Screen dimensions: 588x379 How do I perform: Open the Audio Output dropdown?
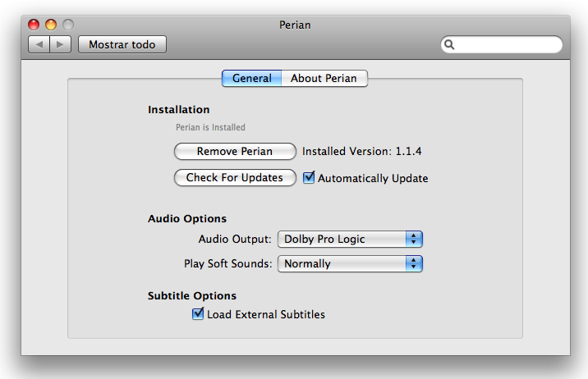click(350, 239)
